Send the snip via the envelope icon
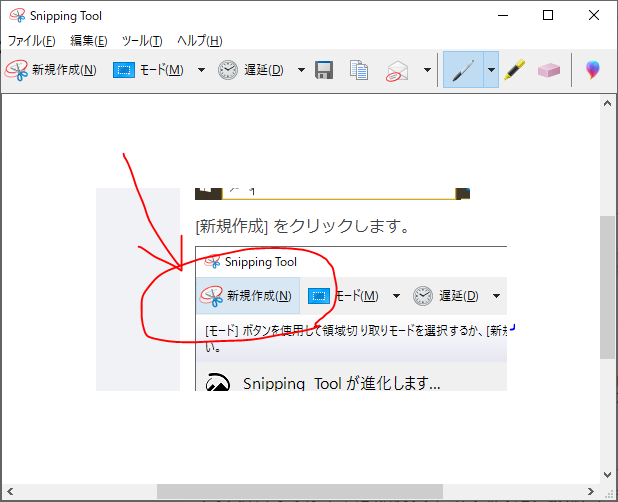This screenshot has height=502, width=618. (x=397, y=71)
